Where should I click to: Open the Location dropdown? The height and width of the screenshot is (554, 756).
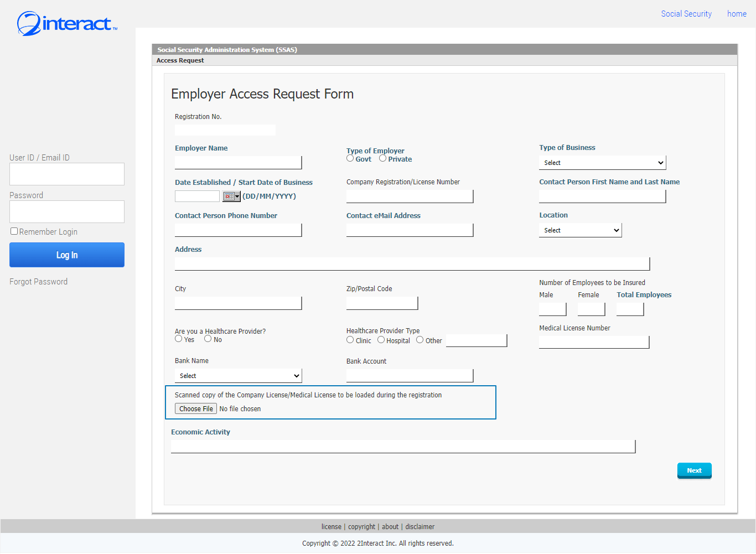(580, 230)
